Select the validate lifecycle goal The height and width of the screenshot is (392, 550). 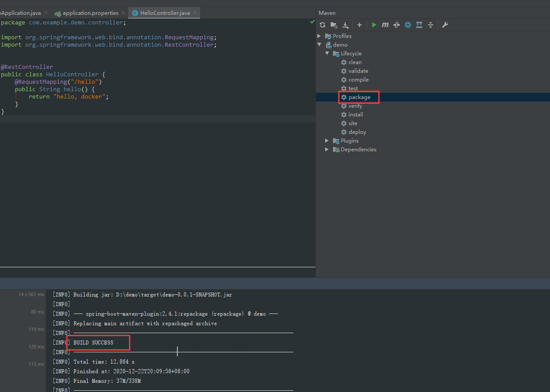coord(358,71)
